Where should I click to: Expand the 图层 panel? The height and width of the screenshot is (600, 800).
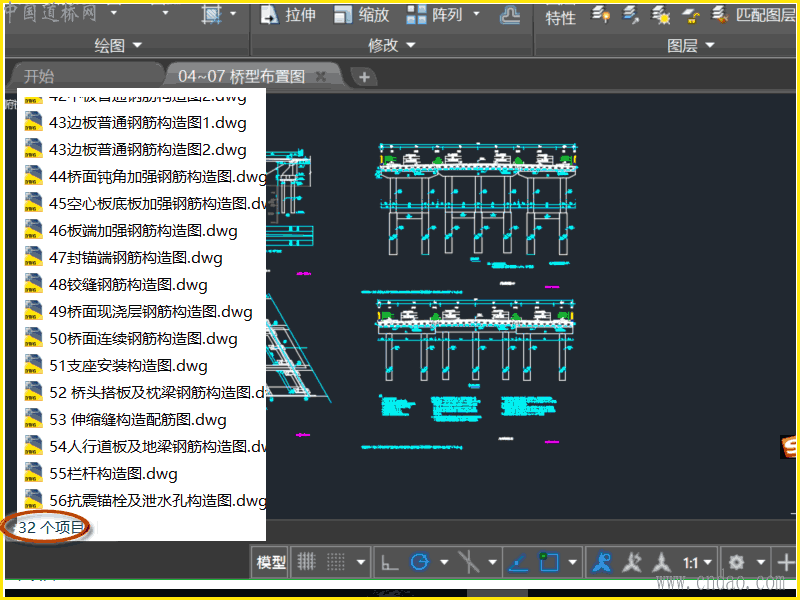coord(691,45)
